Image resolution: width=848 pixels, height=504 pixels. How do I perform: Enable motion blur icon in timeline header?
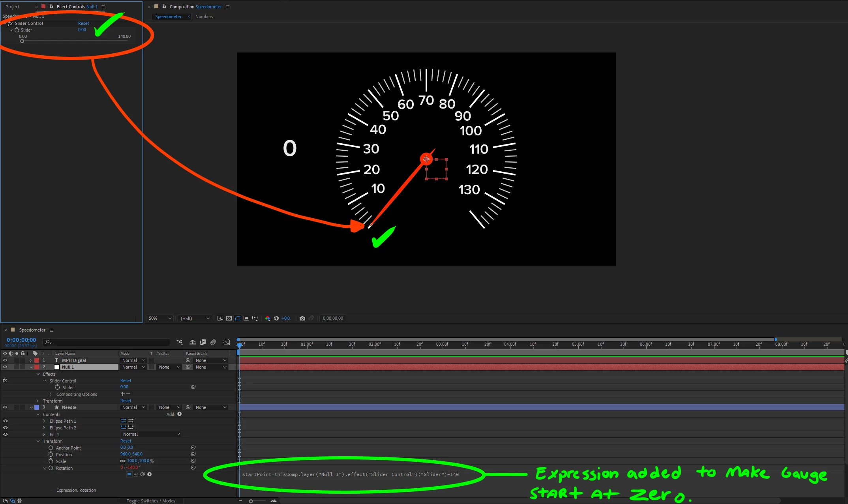pos(213,342)
